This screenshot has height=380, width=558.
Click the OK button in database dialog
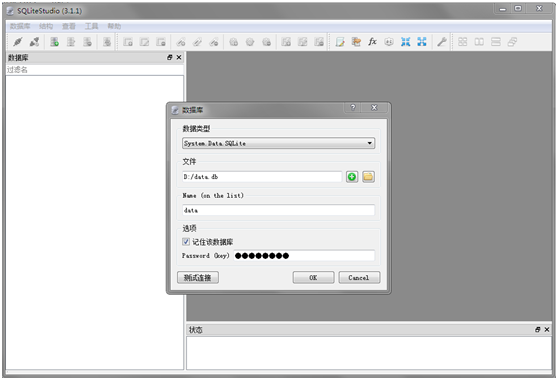coord(313,278)
